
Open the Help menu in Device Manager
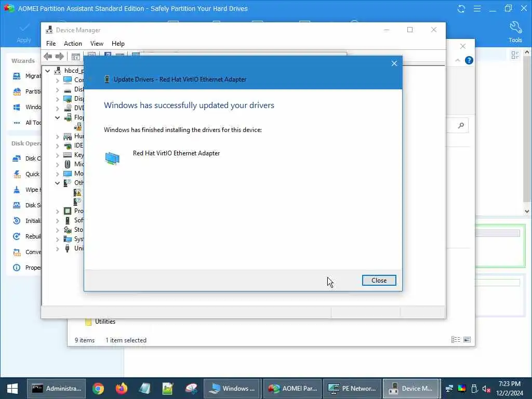point(118,44)
